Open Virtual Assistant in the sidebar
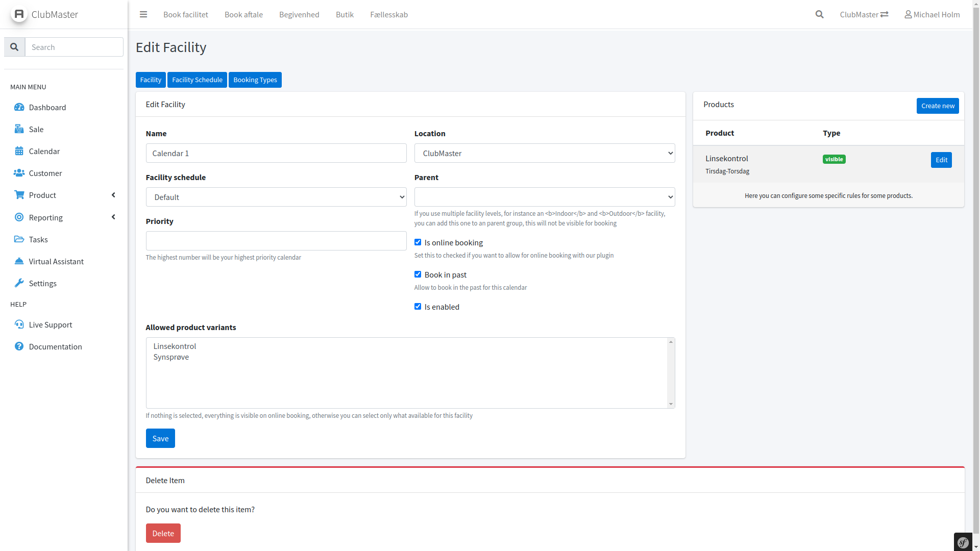The image size is (980, 551). pyautogui.click(x=56, y=261)
